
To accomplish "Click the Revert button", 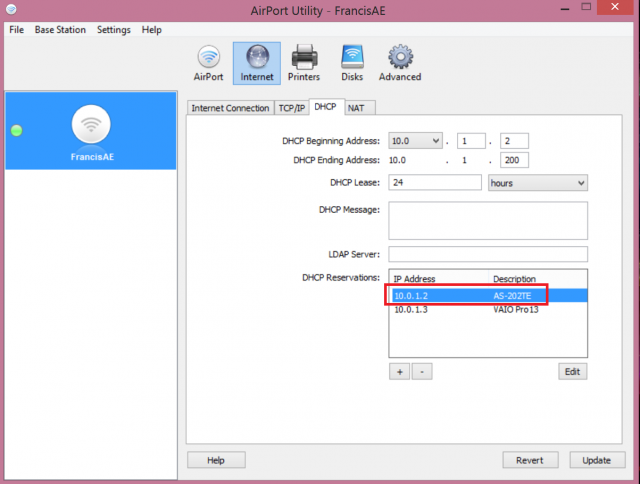I will [530, 460].
